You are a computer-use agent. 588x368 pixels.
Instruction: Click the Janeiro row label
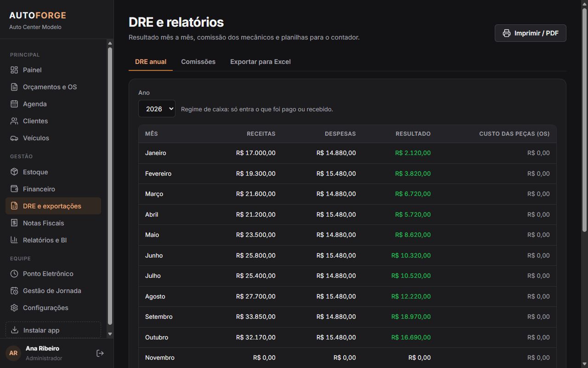[156, 153]
